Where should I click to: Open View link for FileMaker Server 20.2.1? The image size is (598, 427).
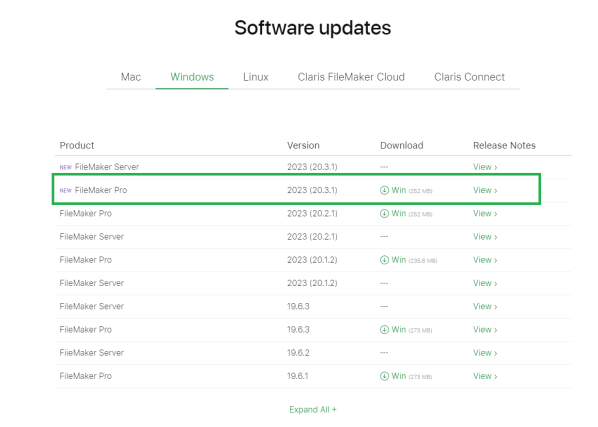[485, 237]
